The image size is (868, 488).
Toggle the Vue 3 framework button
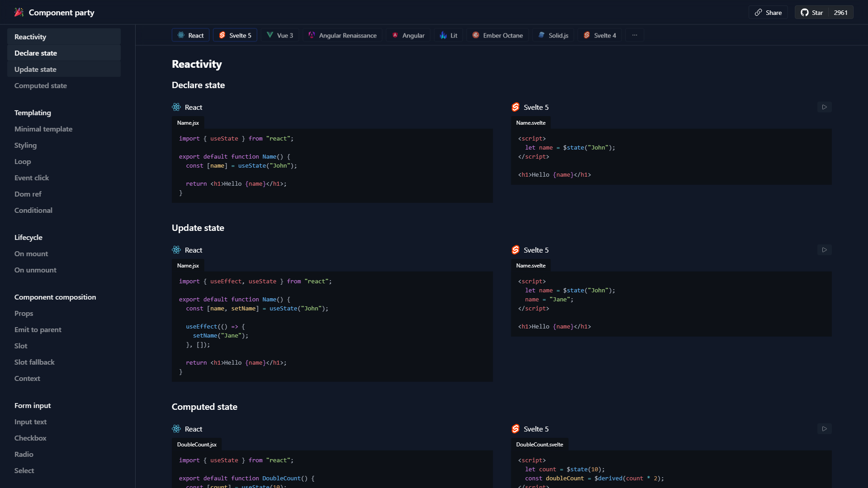click(280, 35)
